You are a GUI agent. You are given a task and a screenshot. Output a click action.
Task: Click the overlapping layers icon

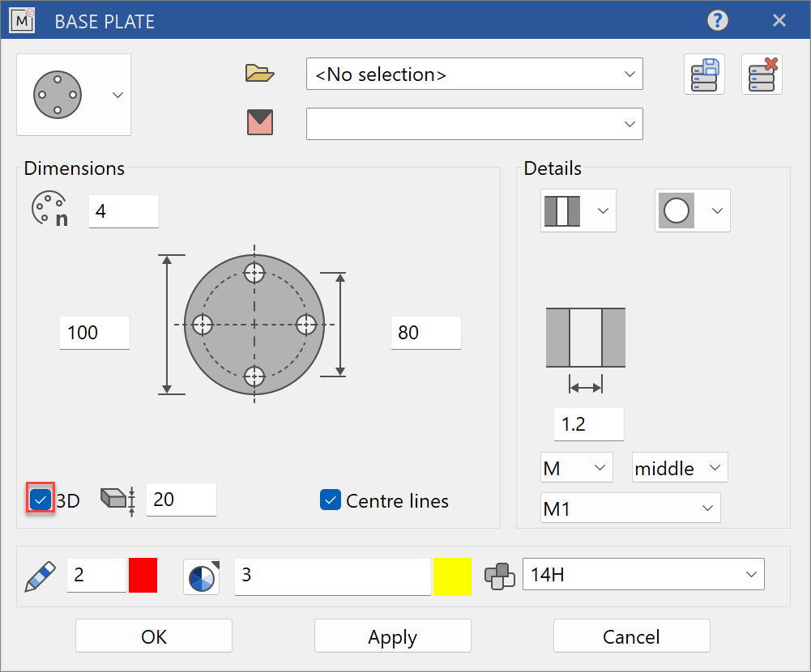500,576
